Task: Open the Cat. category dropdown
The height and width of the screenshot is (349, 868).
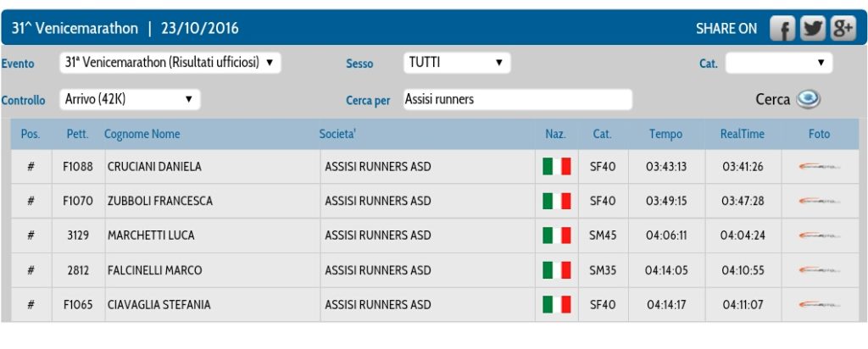Action: tap(779, 63)
